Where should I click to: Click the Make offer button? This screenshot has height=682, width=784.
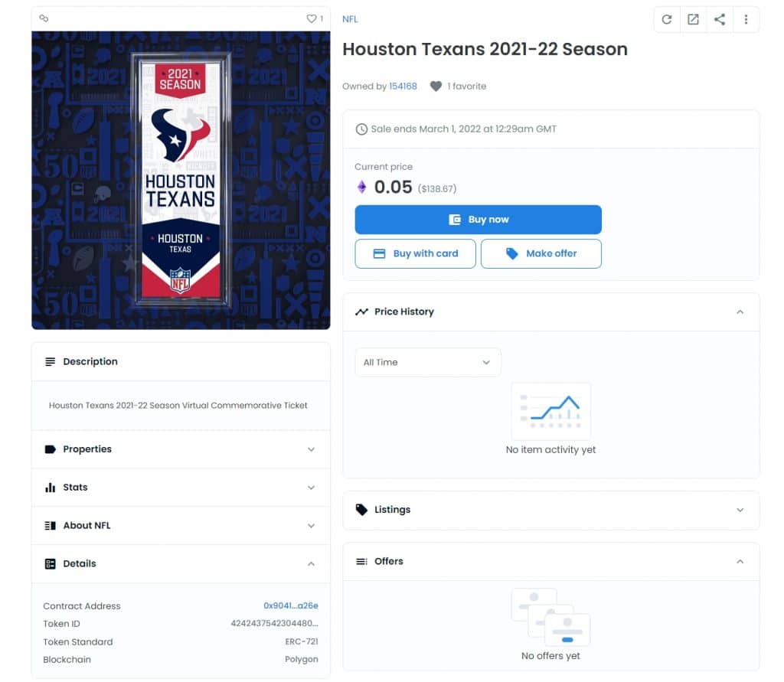point(541,253)
